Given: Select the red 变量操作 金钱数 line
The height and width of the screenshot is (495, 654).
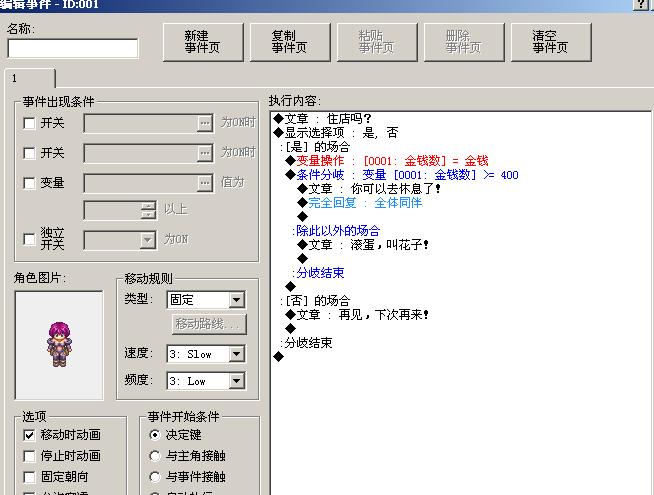Looking at the screenshot, I should pos(387,161).
